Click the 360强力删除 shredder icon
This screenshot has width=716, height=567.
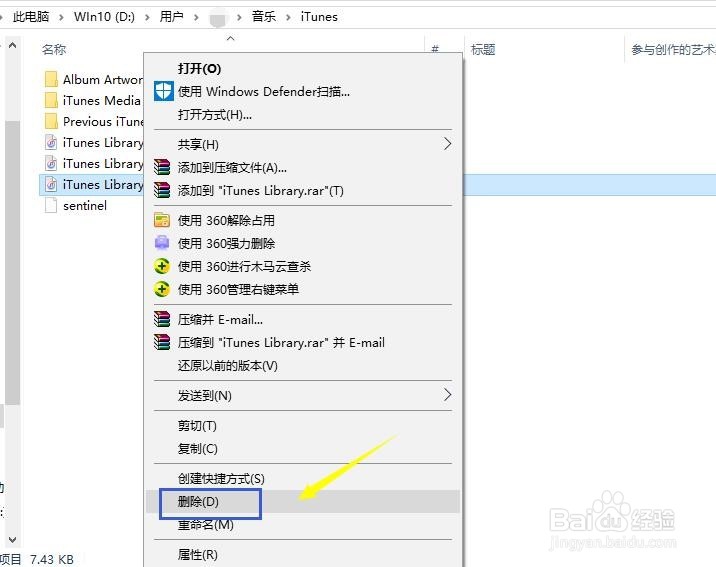pos(162,243)
